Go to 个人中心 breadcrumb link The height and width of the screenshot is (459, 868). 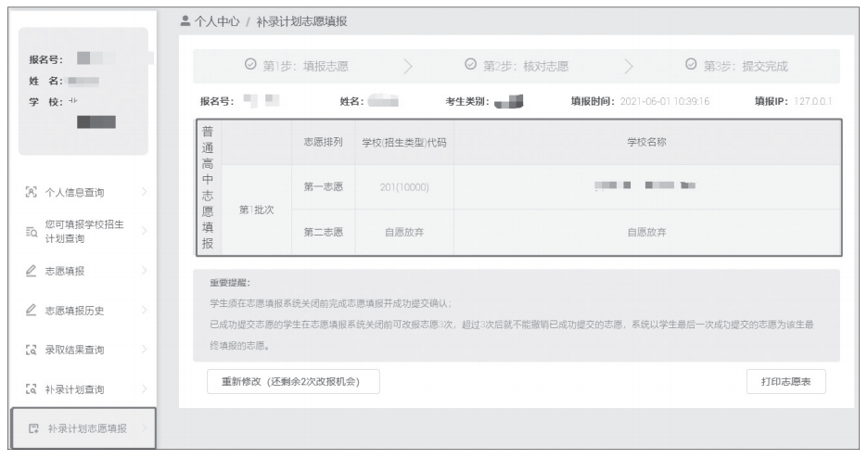coord(217,21)
